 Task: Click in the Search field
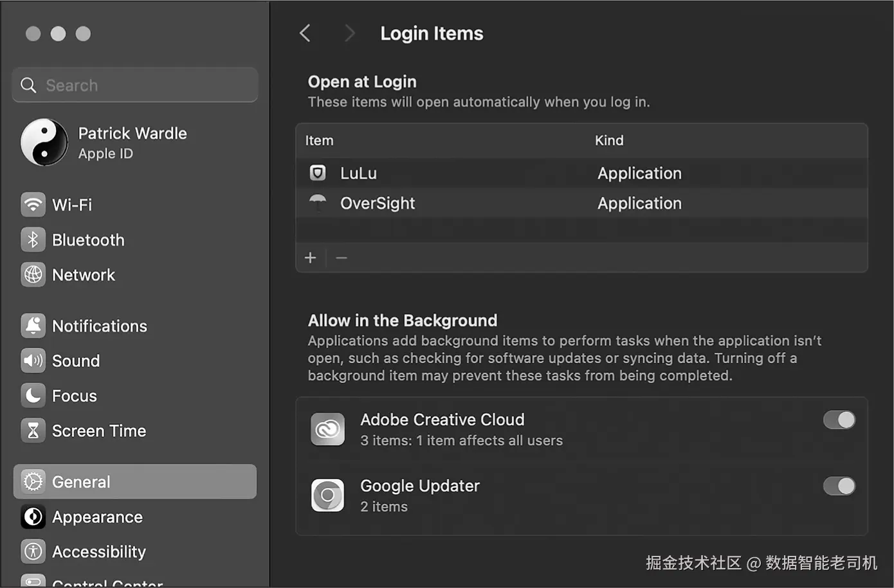135,85
